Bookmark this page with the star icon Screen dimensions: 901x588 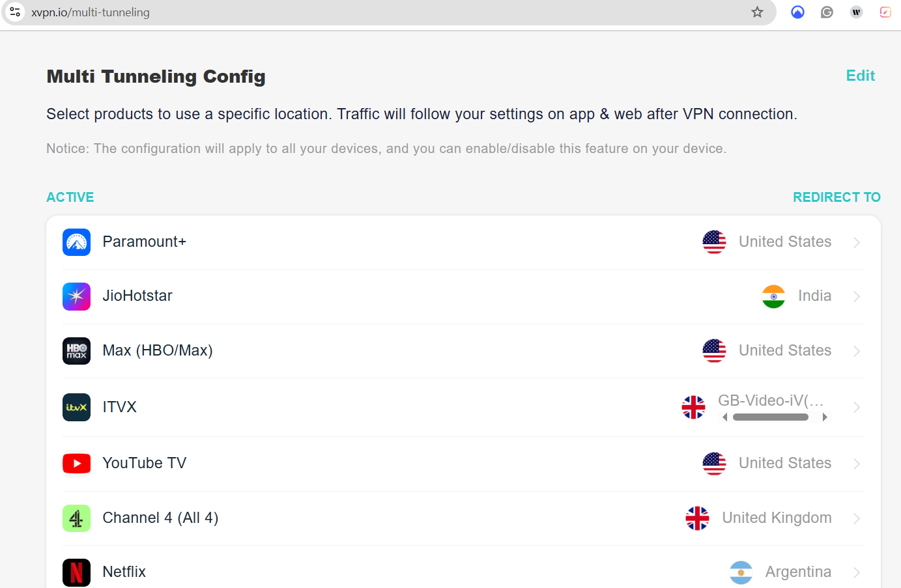point(757,12)
